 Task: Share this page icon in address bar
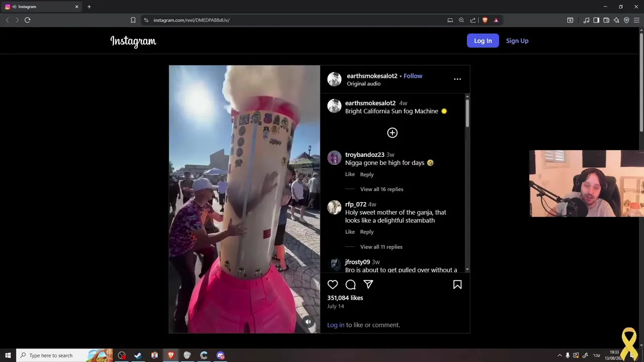coord(473,20)
